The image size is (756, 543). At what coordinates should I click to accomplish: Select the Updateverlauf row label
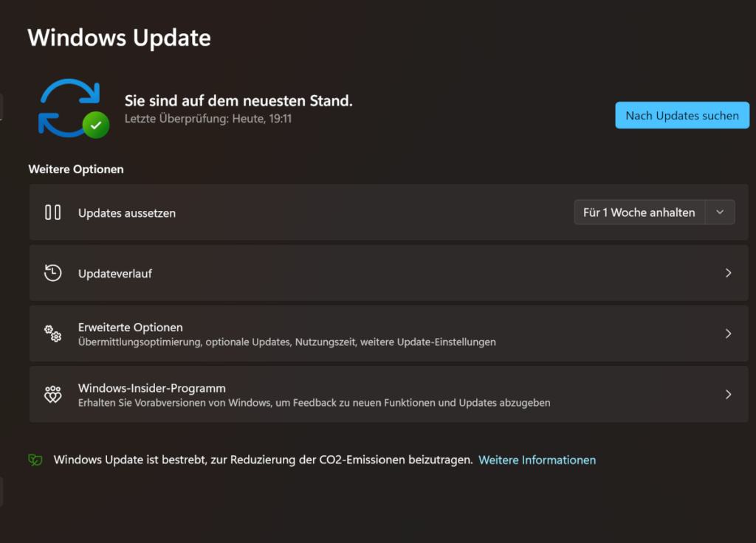(x=114, y=274)
